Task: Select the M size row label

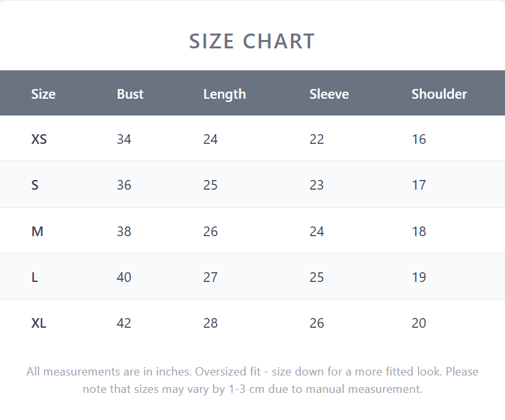Action: point(37,231)
